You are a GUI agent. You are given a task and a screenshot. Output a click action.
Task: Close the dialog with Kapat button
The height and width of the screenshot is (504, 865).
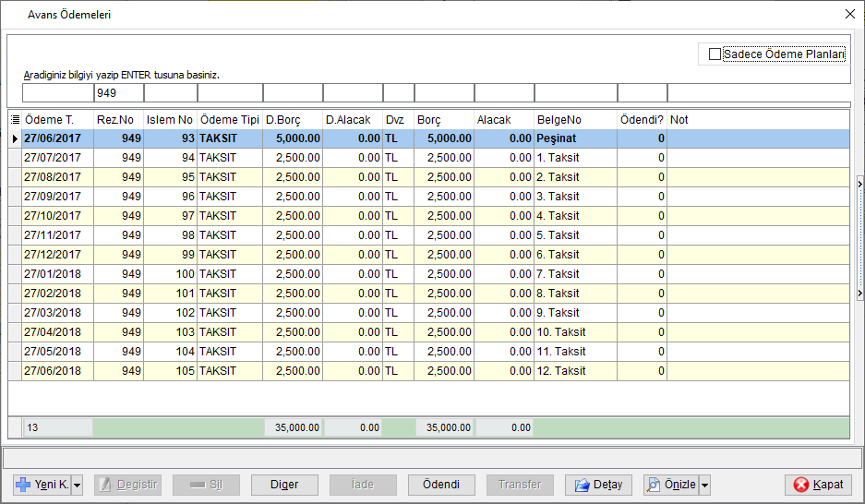coord(819,485)
